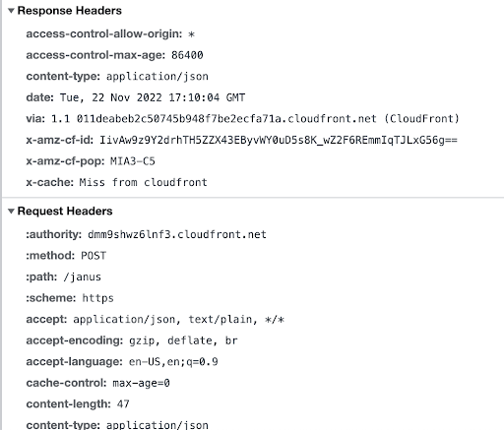Select accept-encoding gzip, deflate, br value

pyautogui.click(x=183, y=340)
